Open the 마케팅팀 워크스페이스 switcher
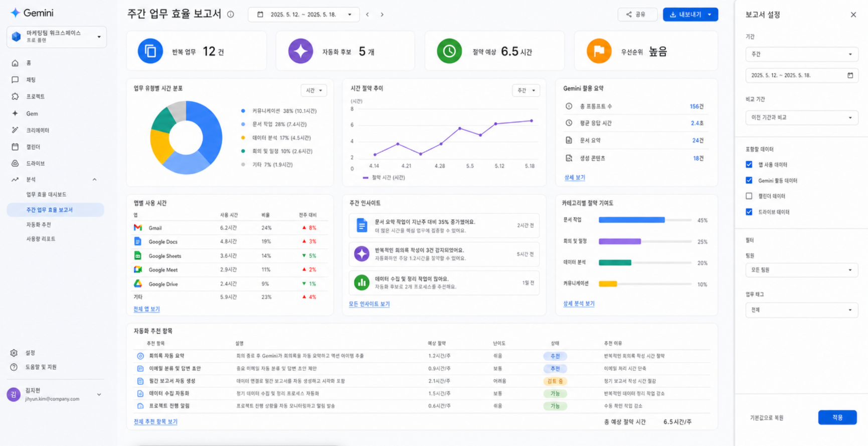The height and width of the screenshot is (446, 868). (x=57, y=37)
